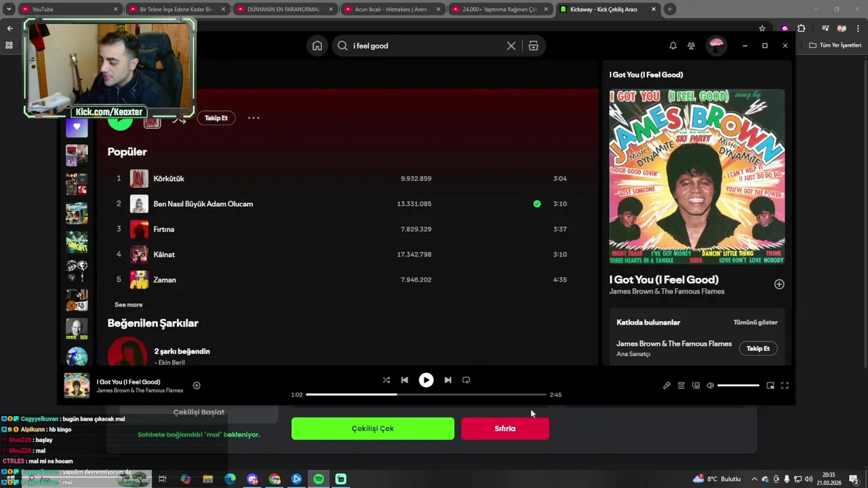Open James Brown & The Famous Flames link in player bar

(140, 391)
